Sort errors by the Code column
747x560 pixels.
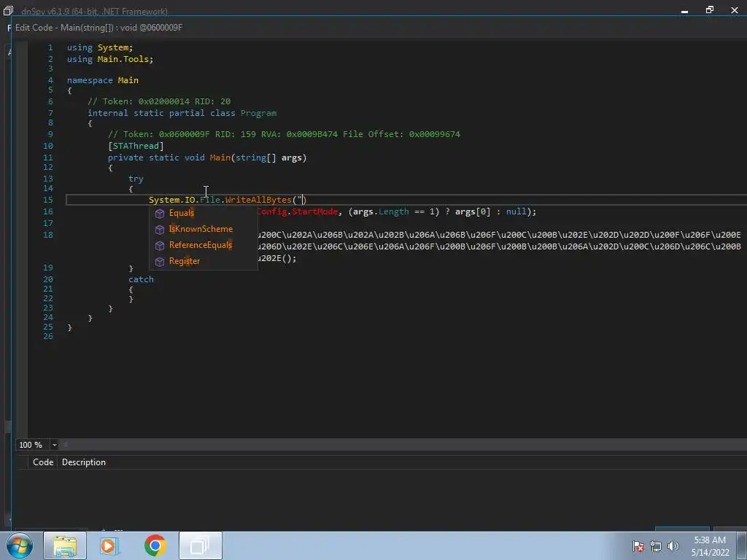pyautogui.click(x=43, y=462)
